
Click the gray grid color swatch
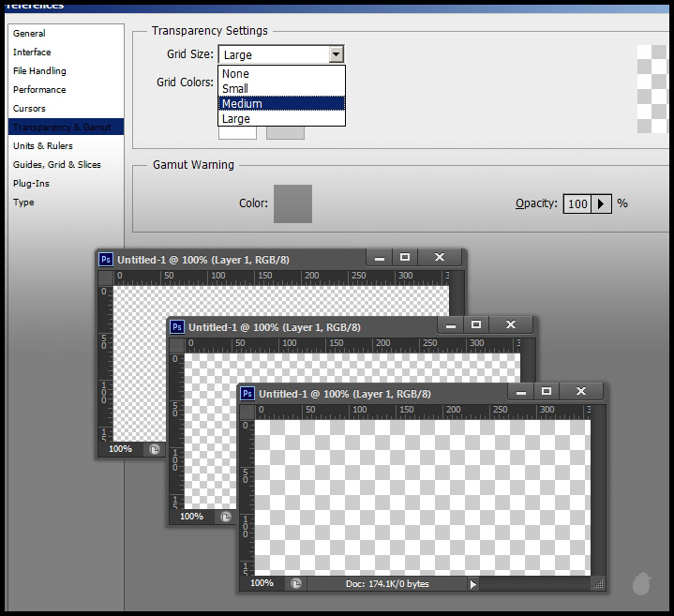click(285, 133)
